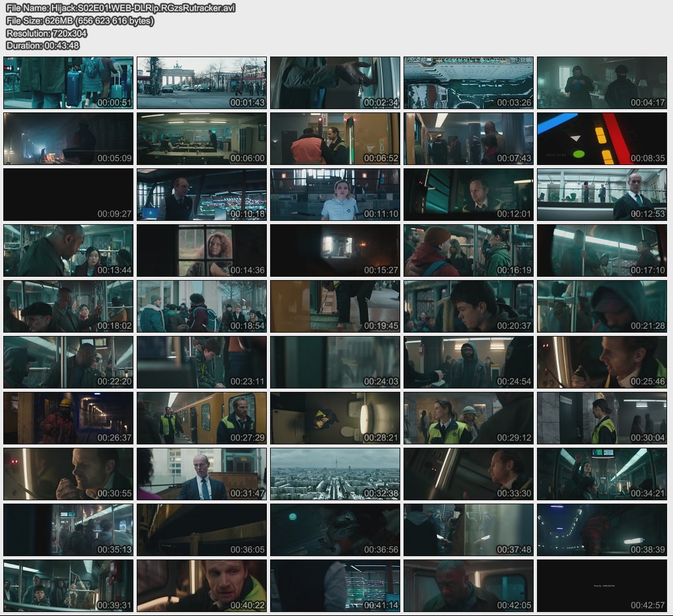Select the 00:11:10 frame of woman in white

(335, 195)
